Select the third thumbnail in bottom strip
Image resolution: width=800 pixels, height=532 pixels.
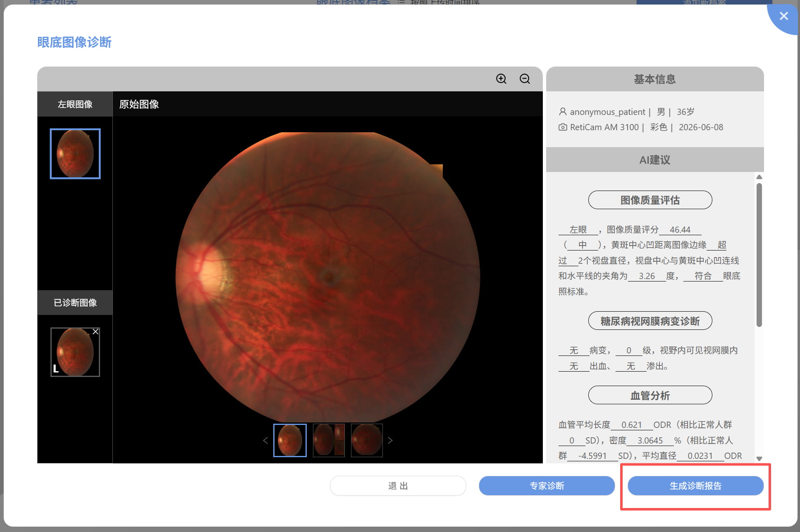367,440
